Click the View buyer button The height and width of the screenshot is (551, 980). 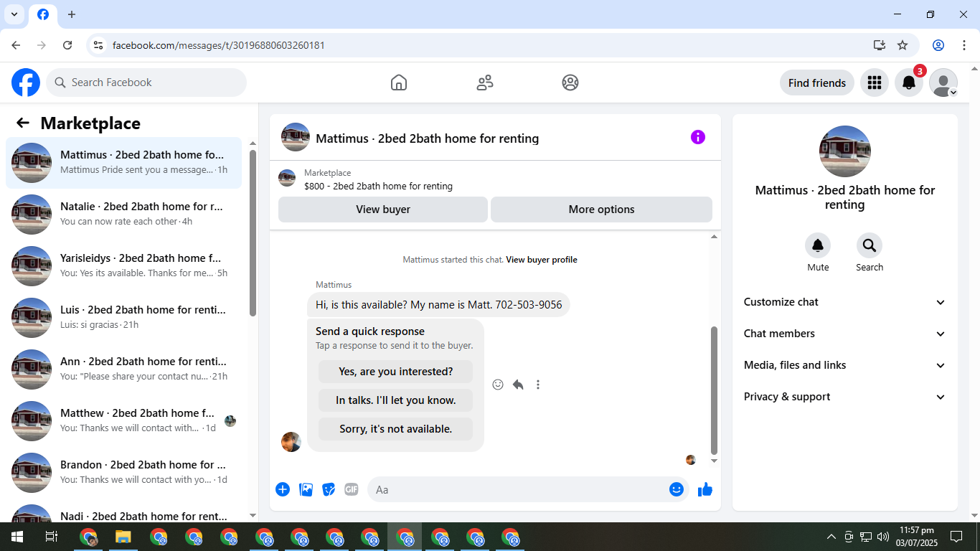click(x=383, y=209)
